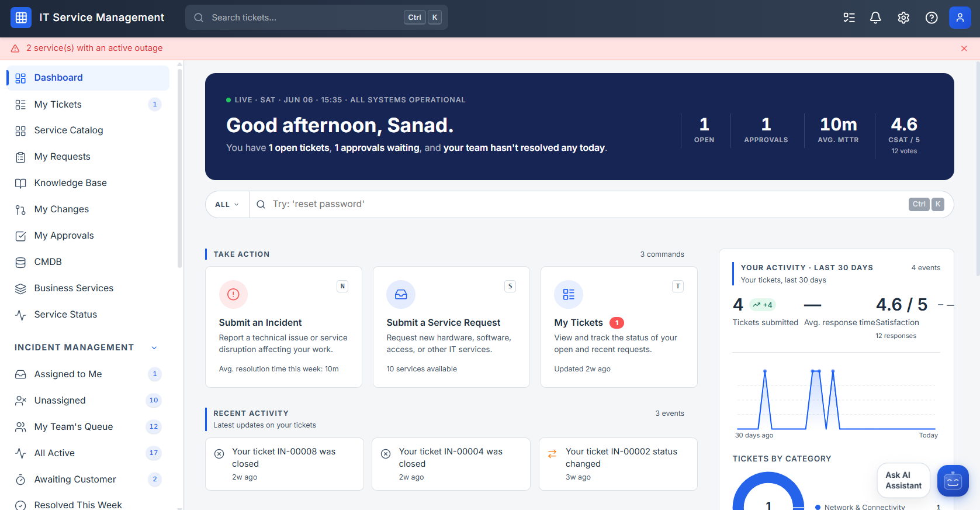980x510 pixels.
Task: Open ticket IN-00008 closed activity
Action: coord(285,464)
